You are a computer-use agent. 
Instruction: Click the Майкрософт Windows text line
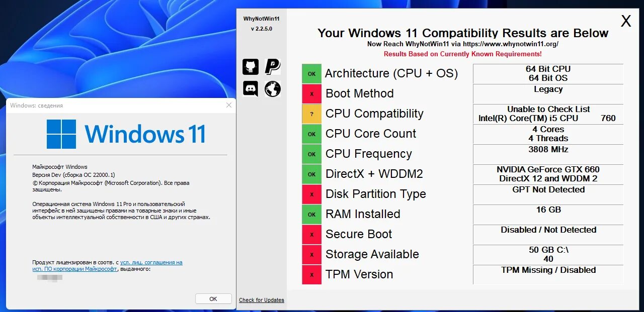coord(60,167)
